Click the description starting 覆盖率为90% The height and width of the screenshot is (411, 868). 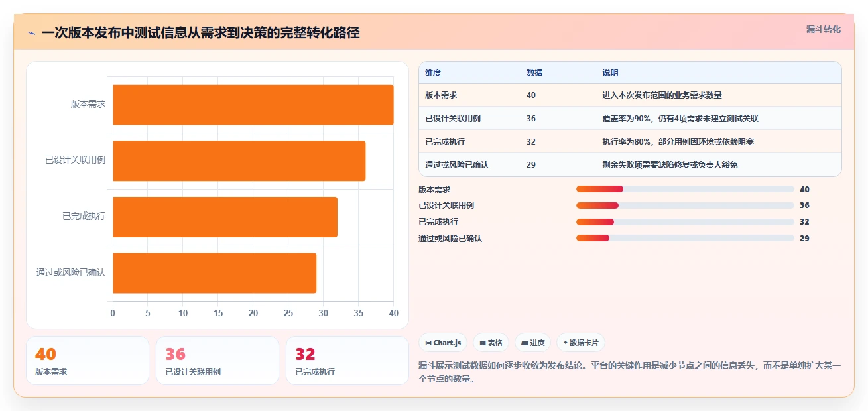[x=680, y=119]
